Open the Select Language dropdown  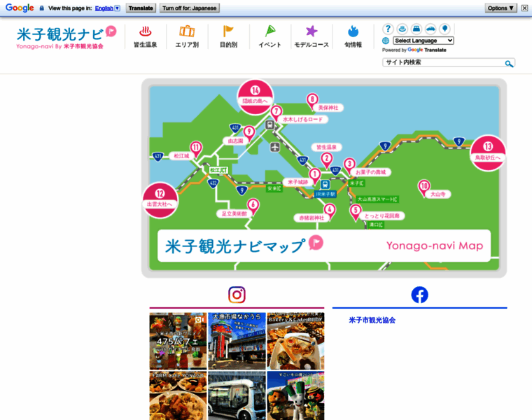coord(423,41)
